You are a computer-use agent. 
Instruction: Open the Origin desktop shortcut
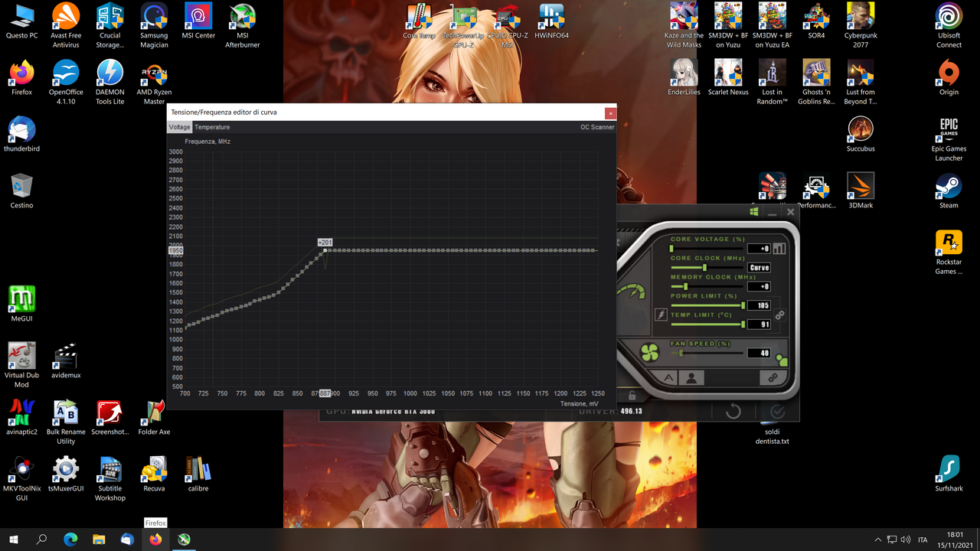point(949,77)
